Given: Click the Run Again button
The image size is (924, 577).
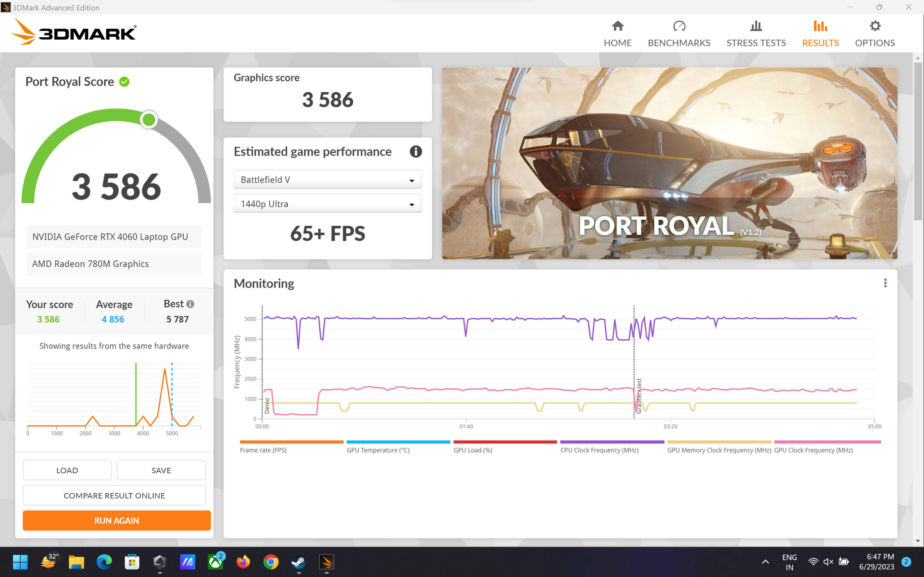Looking at the screenshot, I should click(117, 520).
